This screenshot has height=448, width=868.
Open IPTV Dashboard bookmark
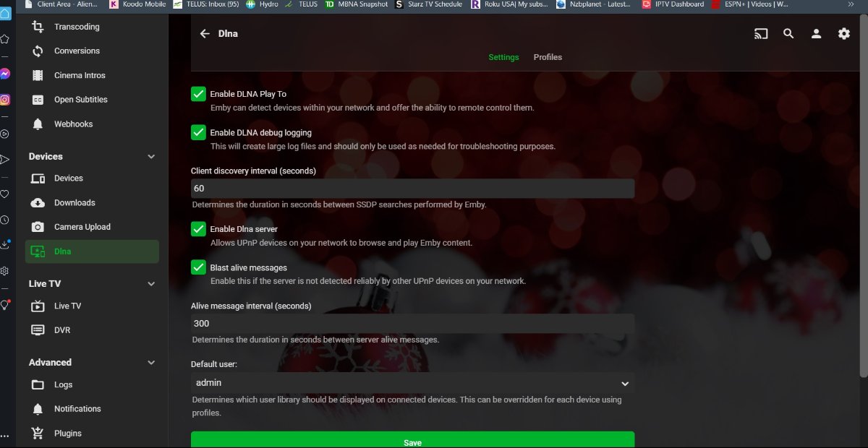coord(673,4)
